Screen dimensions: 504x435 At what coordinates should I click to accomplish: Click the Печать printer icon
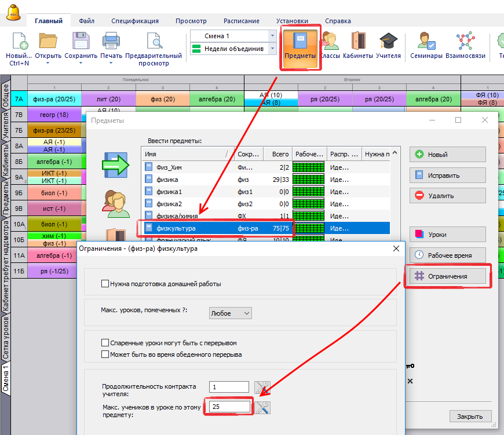(111, 42)
